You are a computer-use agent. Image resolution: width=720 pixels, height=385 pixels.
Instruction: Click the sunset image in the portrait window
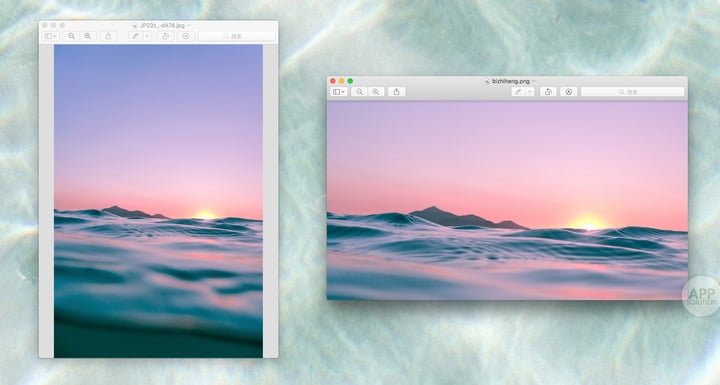(x=158, y=201)
